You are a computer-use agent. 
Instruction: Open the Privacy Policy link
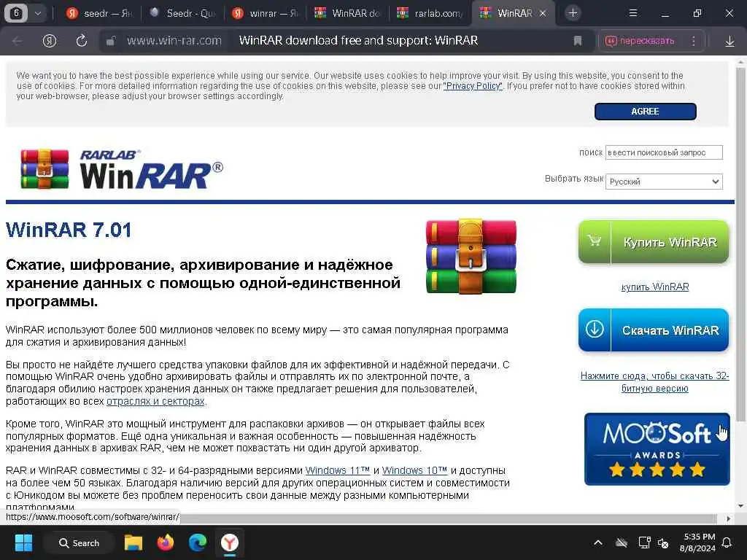point(473,86)
